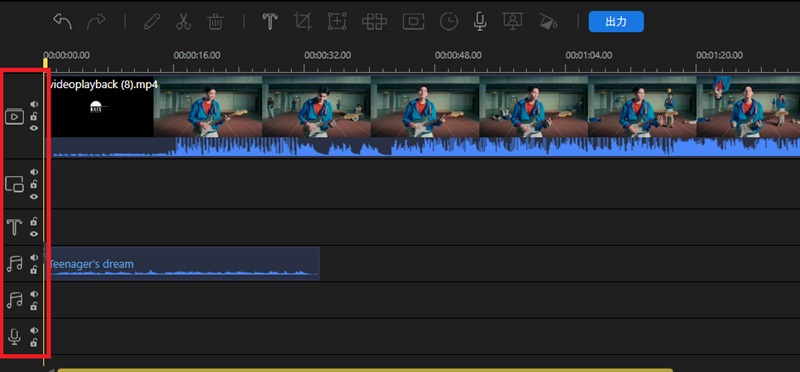The height and width of the screenshot is (372, 800).
Task: Click ruler at 00:00:32.00 mark
Action: tap(328, 55)
